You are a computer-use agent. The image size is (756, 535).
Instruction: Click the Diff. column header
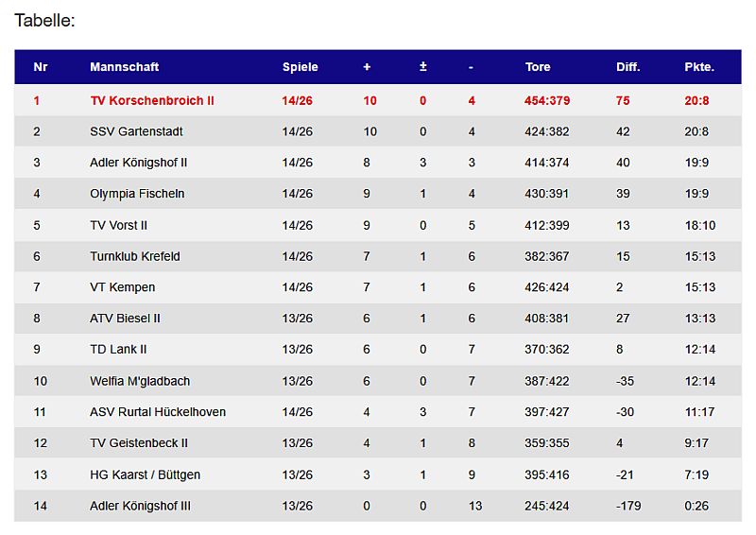coord(627,67)
